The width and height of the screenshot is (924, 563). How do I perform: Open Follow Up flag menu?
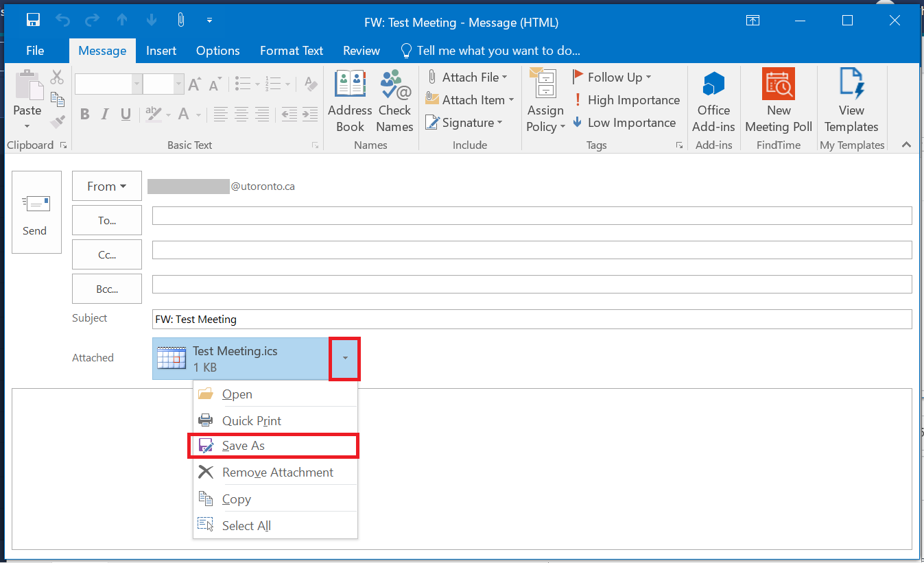click(x=611, y=77)
